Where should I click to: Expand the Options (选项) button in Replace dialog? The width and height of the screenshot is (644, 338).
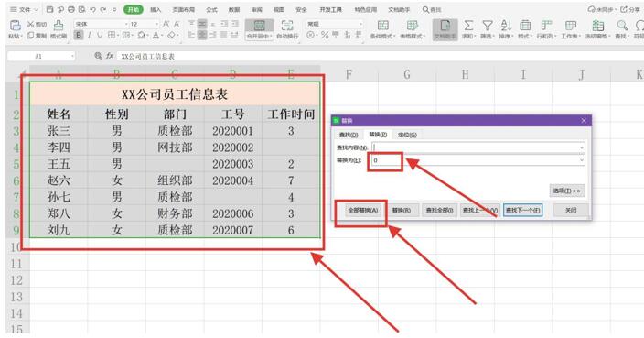click(567, 191)
